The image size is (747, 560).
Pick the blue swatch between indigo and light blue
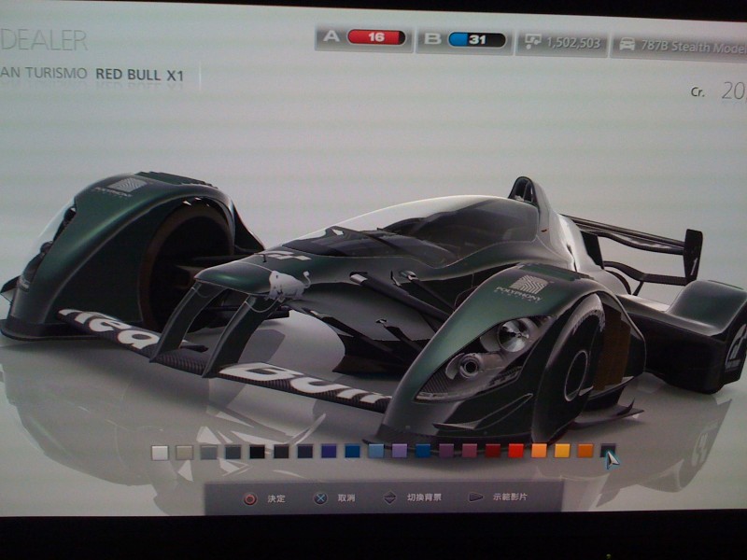352,452
